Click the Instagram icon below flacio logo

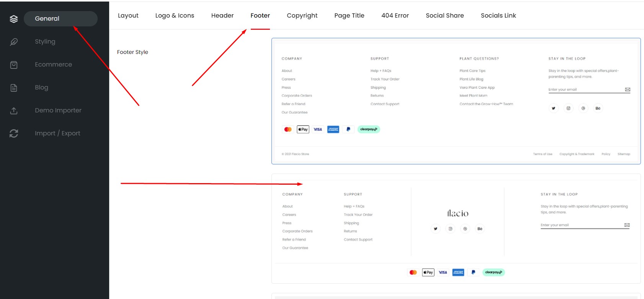(x=450, y=229)
